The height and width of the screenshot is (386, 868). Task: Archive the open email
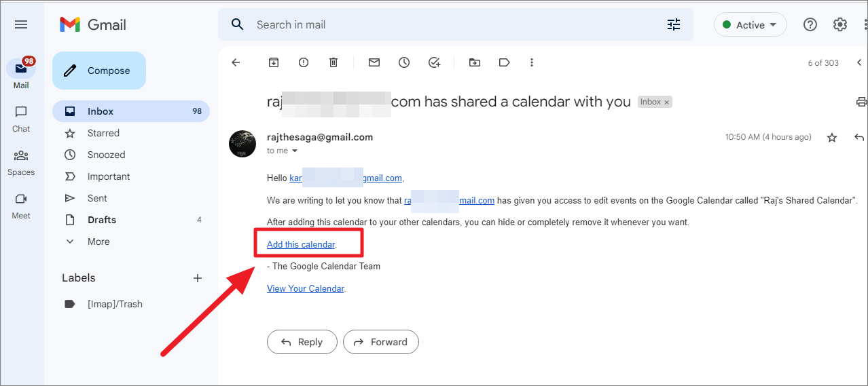[x=274, y=62]
